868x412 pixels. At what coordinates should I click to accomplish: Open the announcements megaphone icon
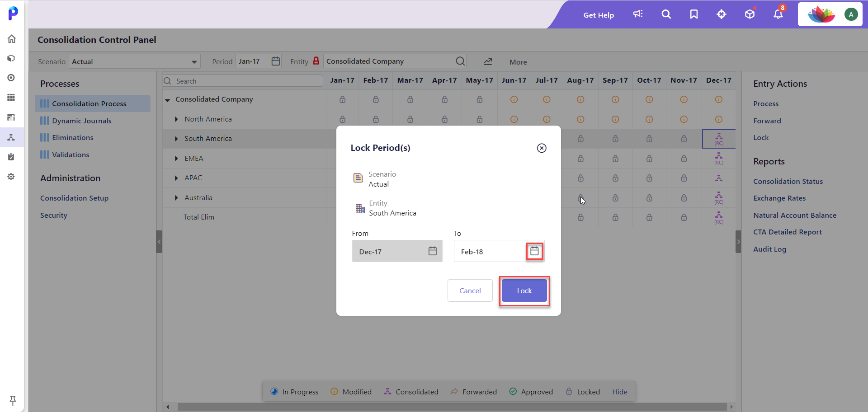638,14
